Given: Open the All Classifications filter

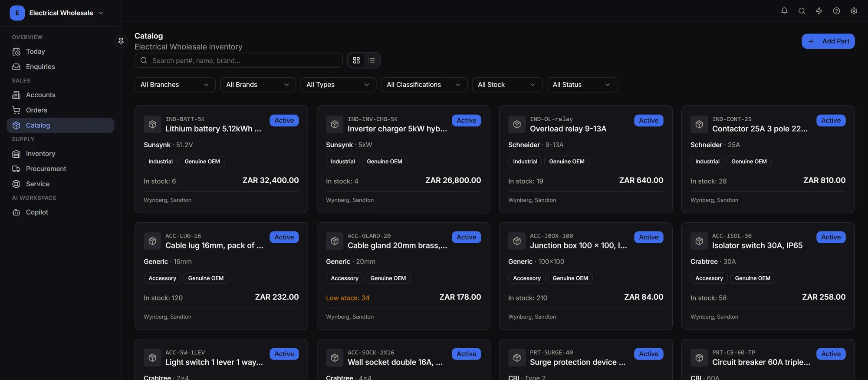Looking at the screenshot, I should pyautogui.click(x=424, y=85).
